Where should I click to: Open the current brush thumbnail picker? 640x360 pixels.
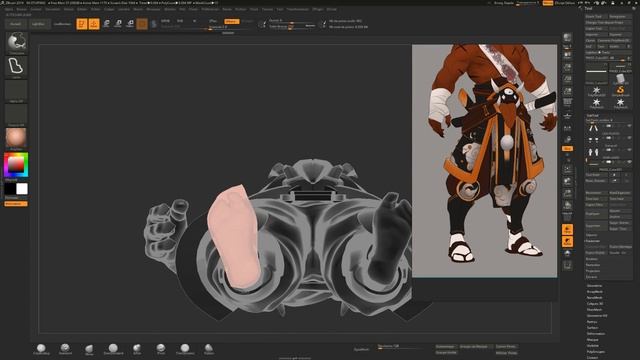[x=16, y=43]
